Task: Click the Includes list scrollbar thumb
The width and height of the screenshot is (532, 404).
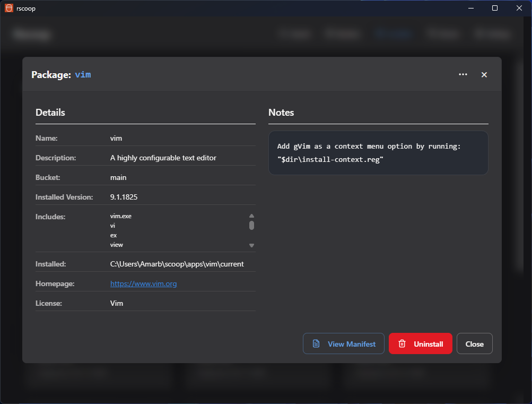Action: coord(251,226)
